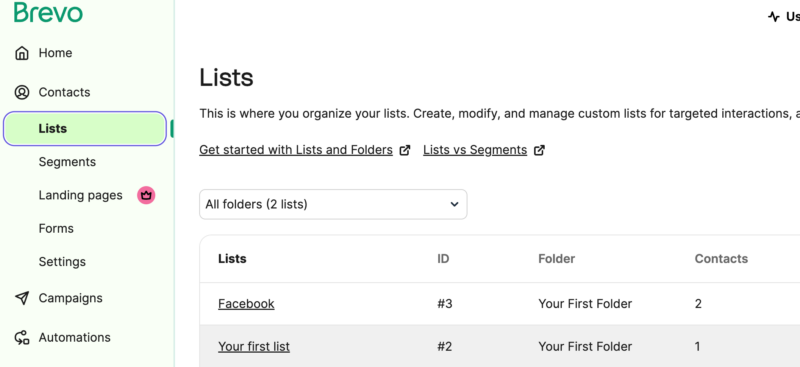Click external link icon after Lists and Folders
This screenshot has width=800, height=367.
405,150
